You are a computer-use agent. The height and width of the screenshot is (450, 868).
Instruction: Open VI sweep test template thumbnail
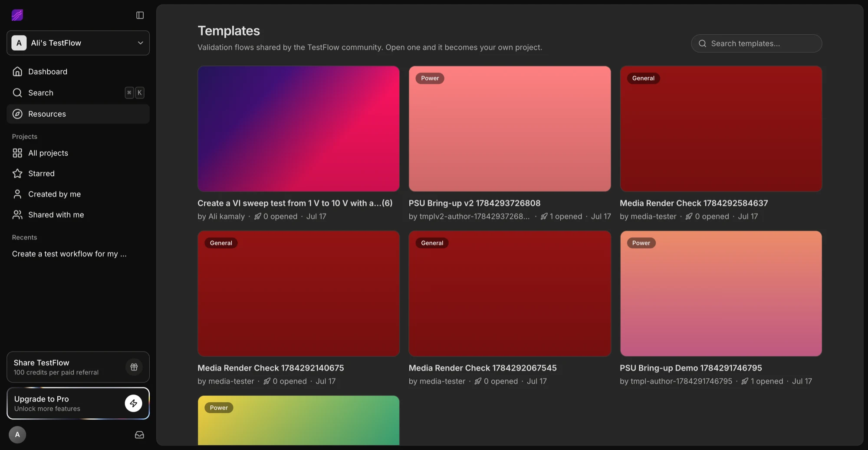[x=299, y=129]
